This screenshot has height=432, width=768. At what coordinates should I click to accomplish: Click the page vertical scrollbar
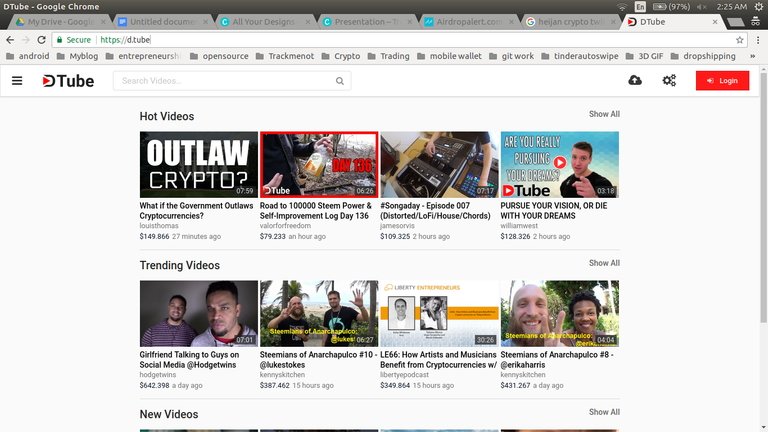pos(764,196)
